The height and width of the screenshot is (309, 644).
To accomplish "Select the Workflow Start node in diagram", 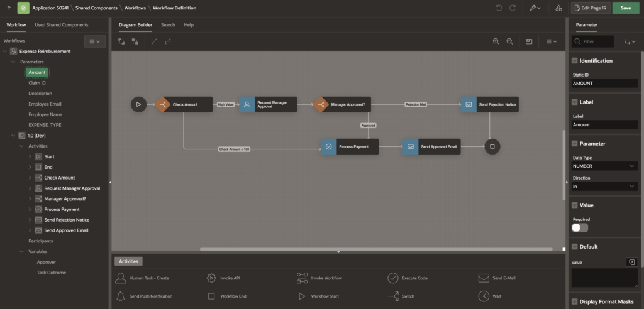I will tap(138, 104).
